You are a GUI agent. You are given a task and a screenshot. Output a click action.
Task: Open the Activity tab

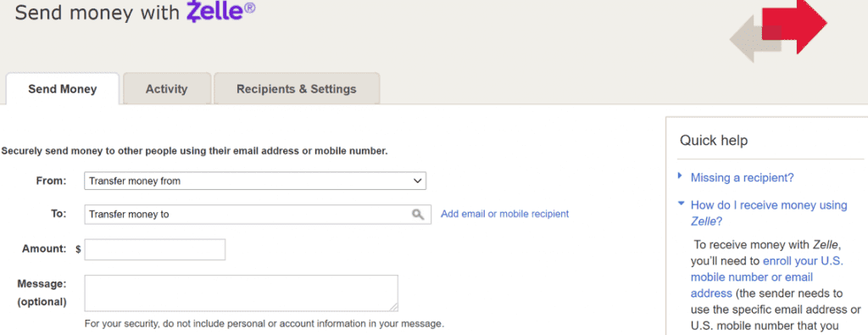[x=167, y=88]
